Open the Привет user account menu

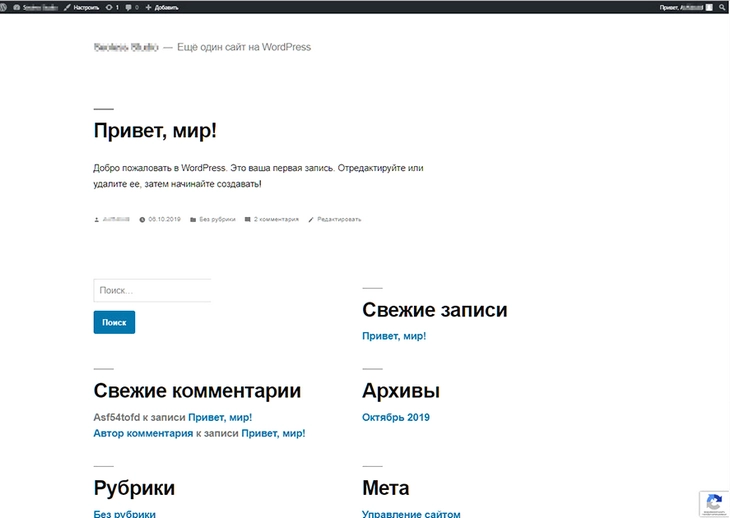pos(686,6)
